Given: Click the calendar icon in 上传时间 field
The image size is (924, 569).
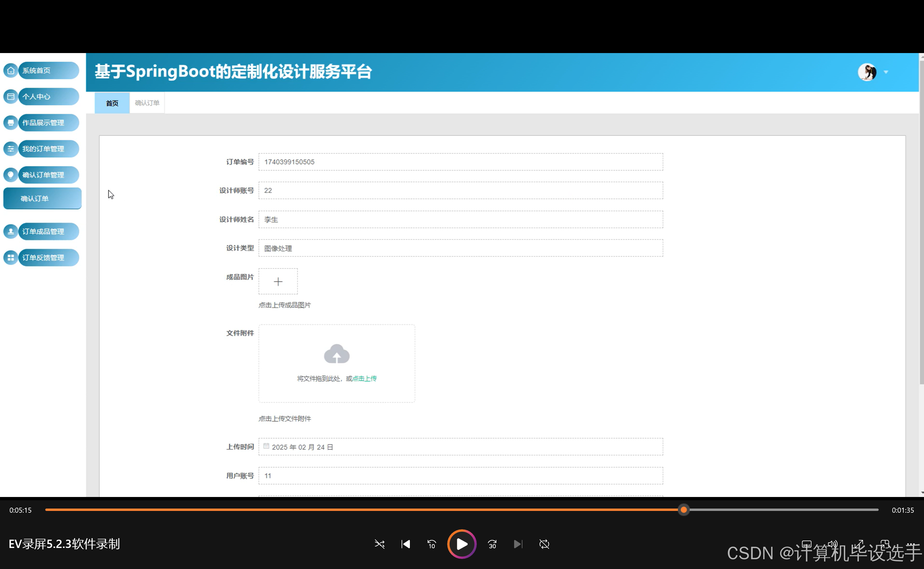Looking at the screenshot, I should click(x=266, y=446).
